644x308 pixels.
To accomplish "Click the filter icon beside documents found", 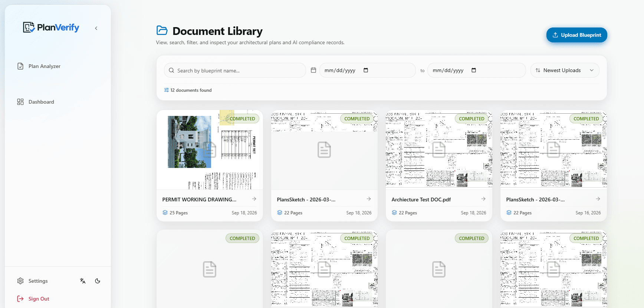I will [167, 90].
